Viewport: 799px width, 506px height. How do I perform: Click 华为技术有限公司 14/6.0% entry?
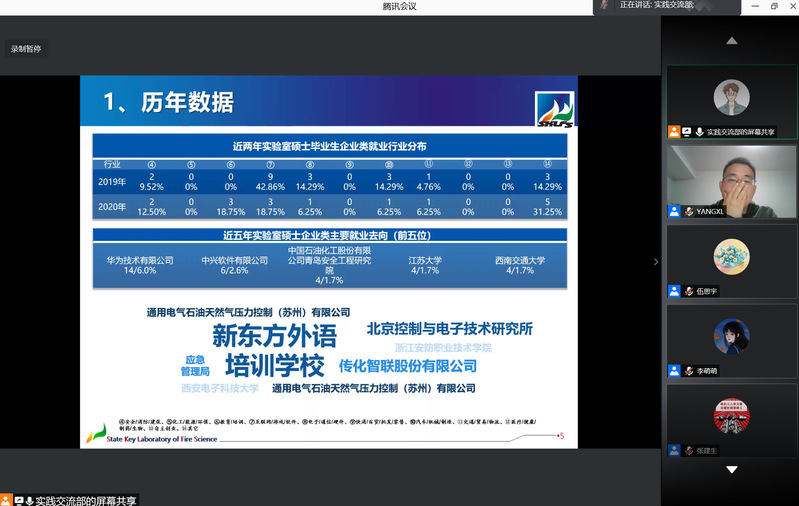(140, 265)
